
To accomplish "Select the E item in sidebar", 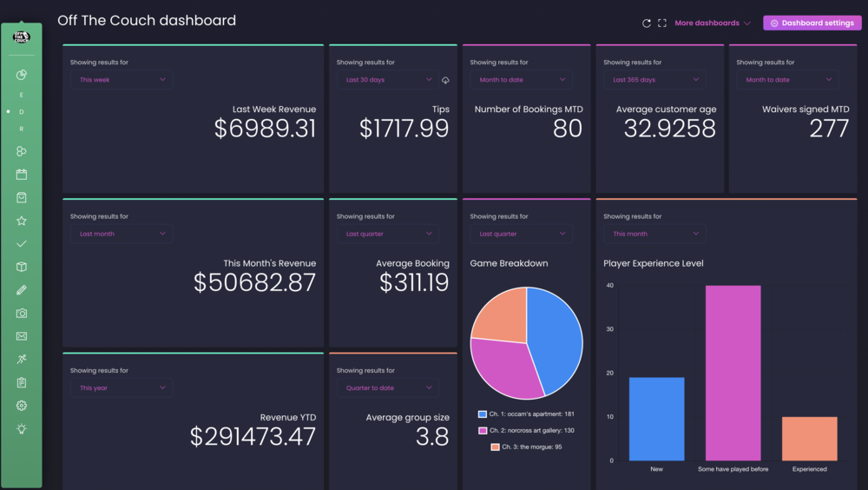I will [22, 96].
